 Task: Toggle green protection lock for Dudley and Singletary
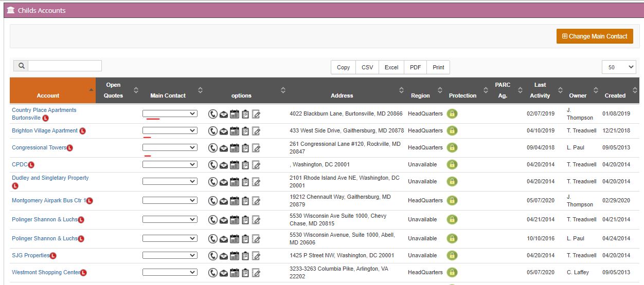tap(452, 181)
